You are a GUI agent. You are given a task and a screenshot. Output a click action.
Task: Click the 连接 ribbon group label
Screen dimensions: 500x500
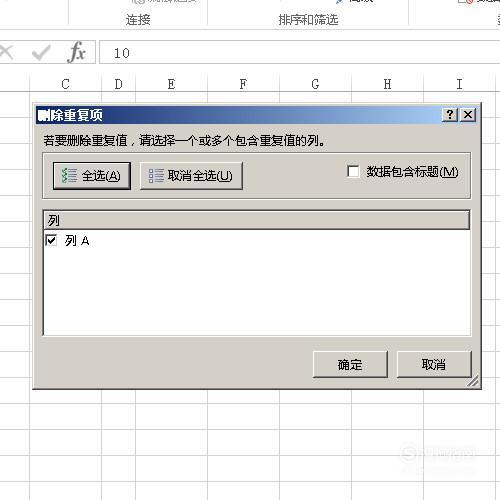tap(138, 20)
